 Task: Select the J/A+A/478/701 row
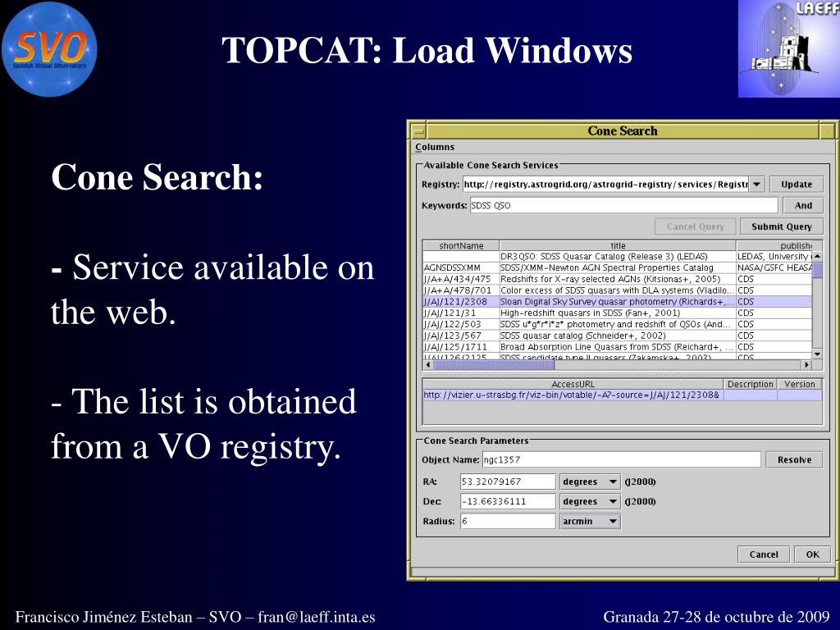617,290
